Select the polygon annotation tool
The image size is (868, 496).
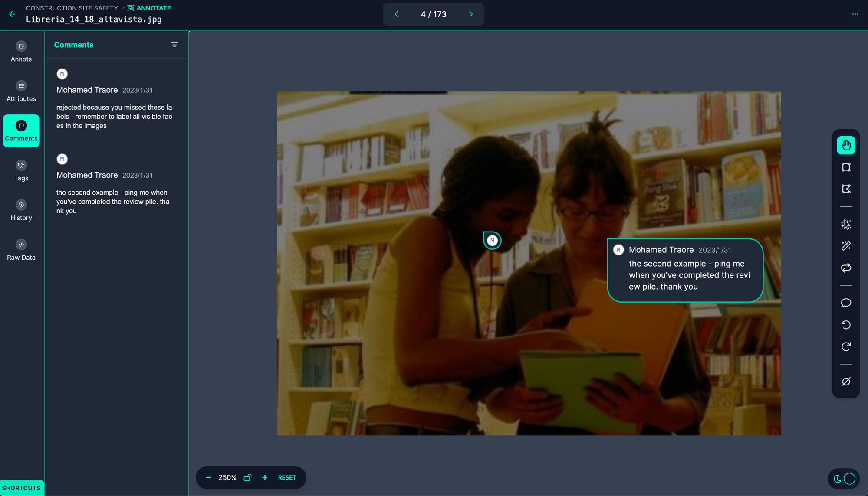point(846,189)
